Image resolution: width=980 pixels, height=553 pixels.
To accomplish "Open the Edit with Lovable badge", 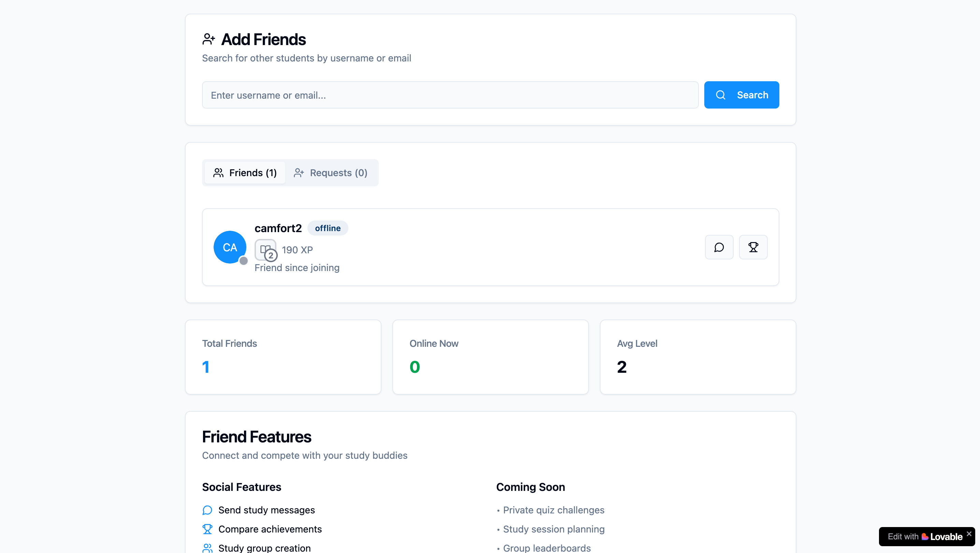I will tap(924, 537).
